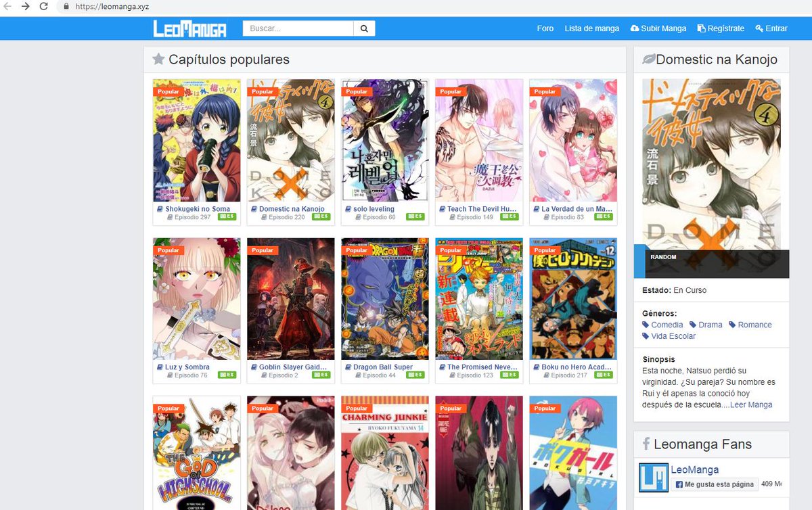Click Entrar to log in

click(x=771, y=28)
